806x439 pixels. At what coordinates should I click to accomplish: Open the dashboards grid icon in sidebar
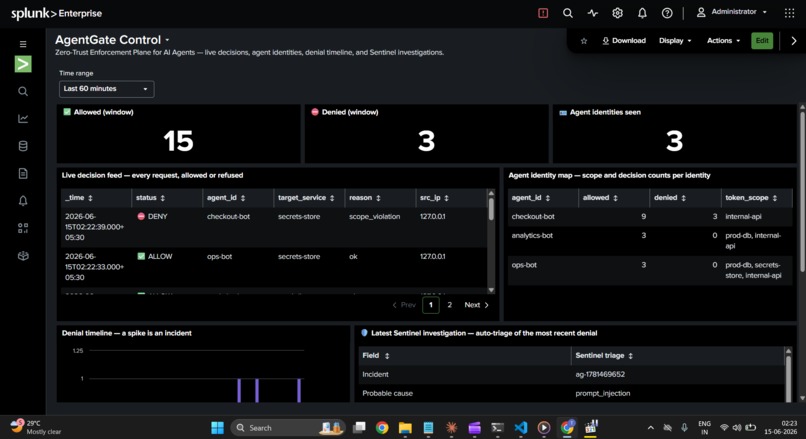point(23,228)
